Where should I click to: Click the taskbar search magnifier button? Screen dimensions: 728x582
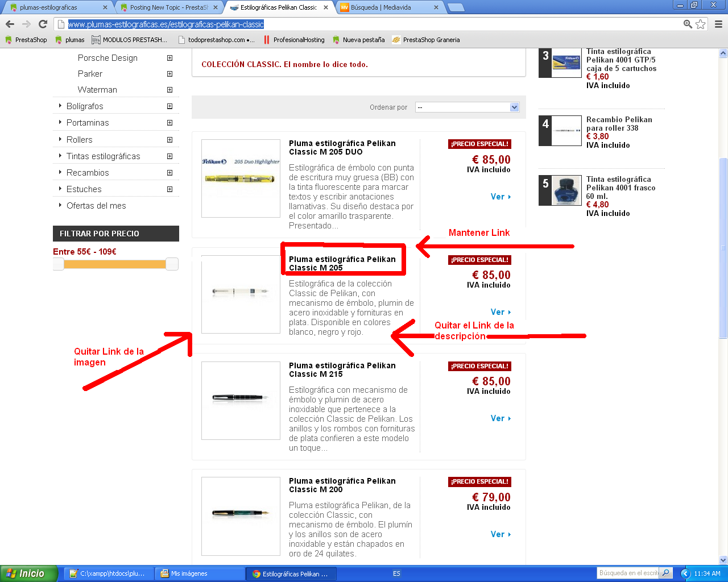pyautogui.click(x=666, y=573)
